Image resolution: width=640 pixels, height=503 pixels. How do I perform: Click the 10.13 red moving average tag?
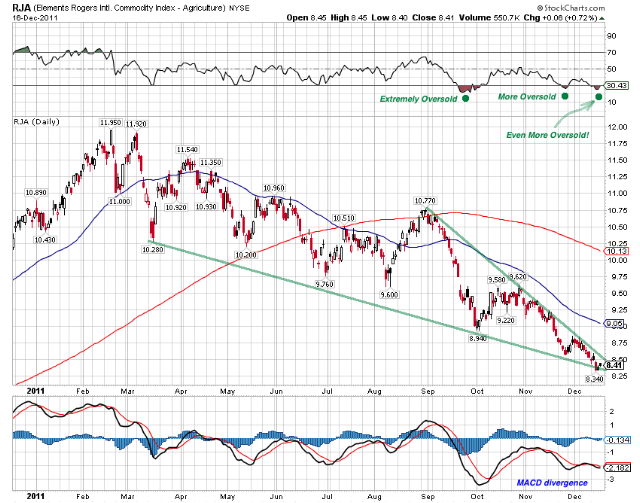tap(616, 252)
